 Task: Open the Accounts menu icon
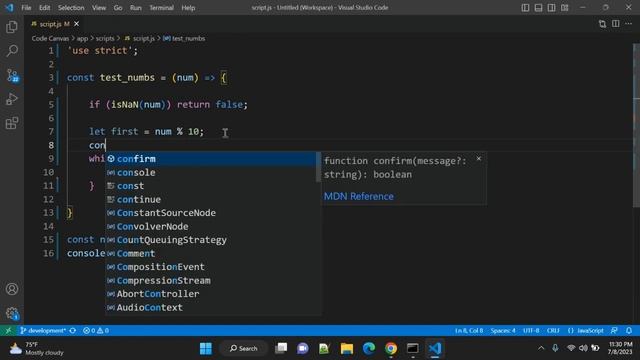point(12,289)
